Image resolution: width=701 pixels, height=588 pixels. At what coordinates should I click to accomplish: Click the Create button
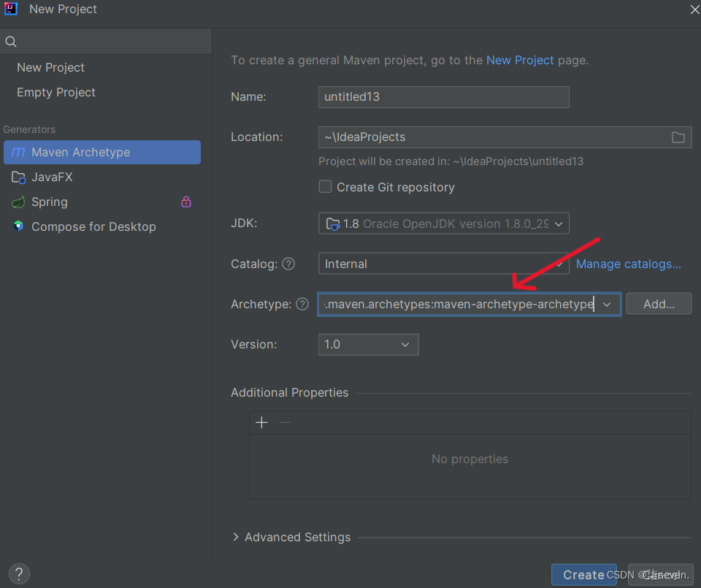[x=584, y=575]
